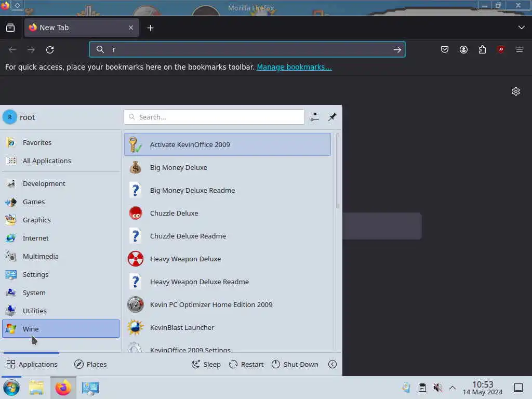The image size is (532, 399).
Task: Click the taskbar clock and date
Action: pos(483,388)
